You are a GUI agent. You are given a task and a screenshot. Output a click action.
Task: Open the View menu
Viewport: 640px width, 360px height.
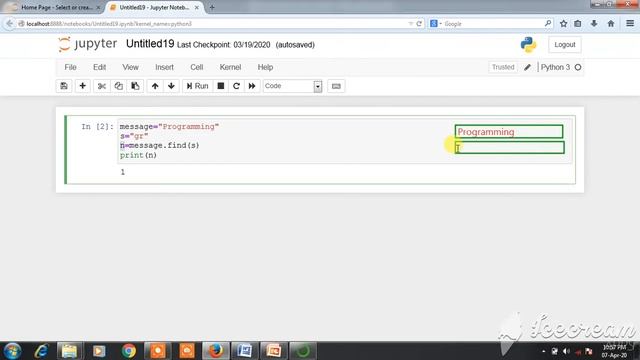[130, 67]
